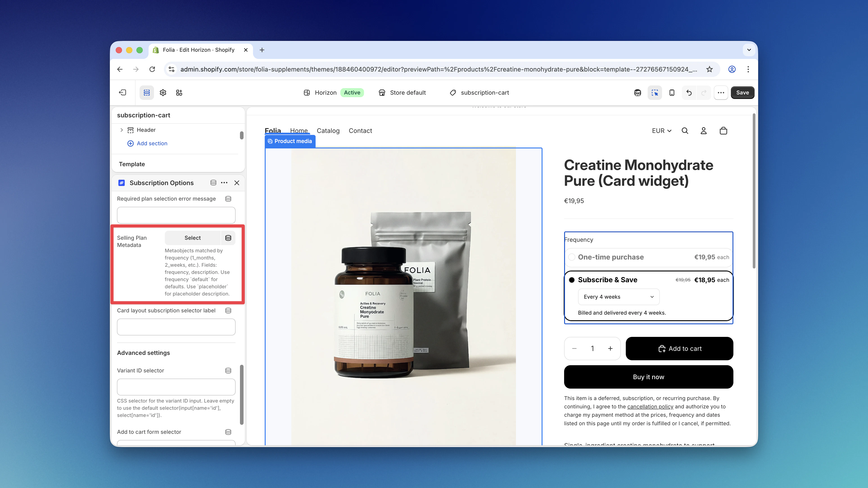Open the shopping cart icon
Viewport: 868px width, 488px height.
point(723,131)
